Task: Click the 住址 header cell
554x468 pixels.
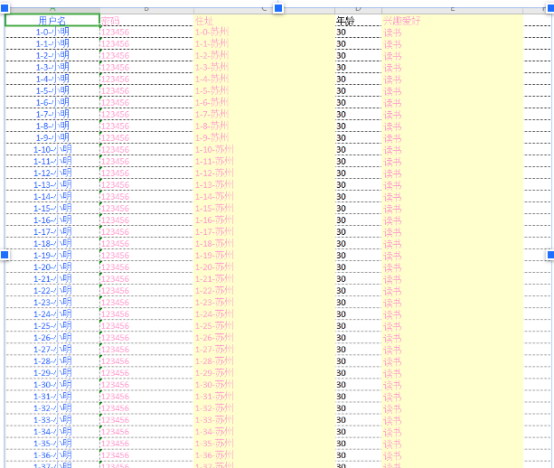Action: [x=264, y=20]
